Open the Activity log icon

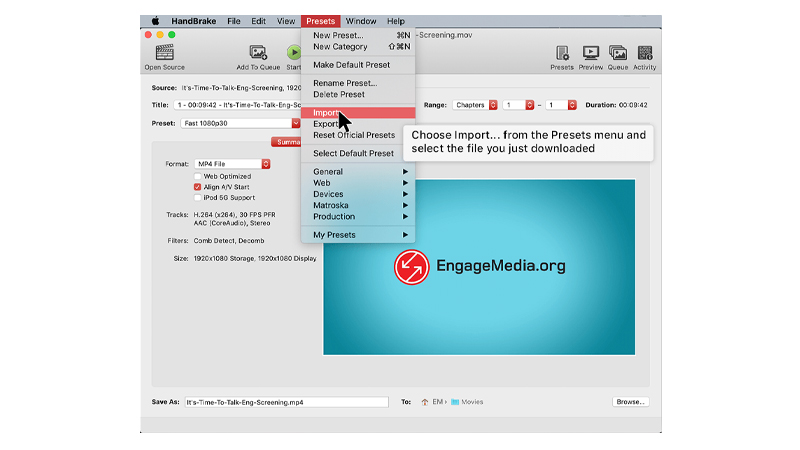pos(644,53)
